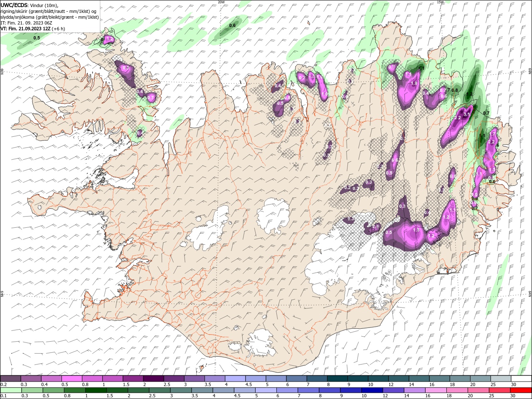Click the 'UWC/ECDS: Vindur (10m),' title text

[30, 5]
